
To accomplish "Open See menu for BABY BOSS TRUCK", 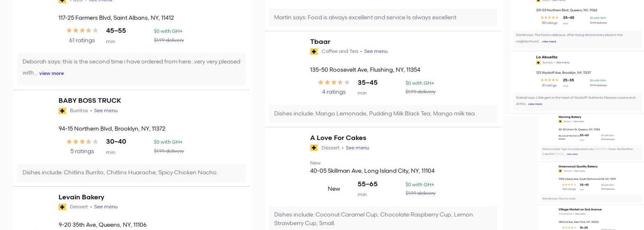I will coord(106,111).
